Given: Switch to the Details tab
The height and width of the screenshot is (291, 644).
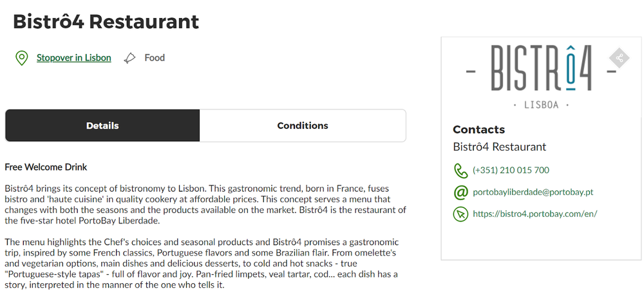Looking at the screenshot, I should [x=102, y=126].
